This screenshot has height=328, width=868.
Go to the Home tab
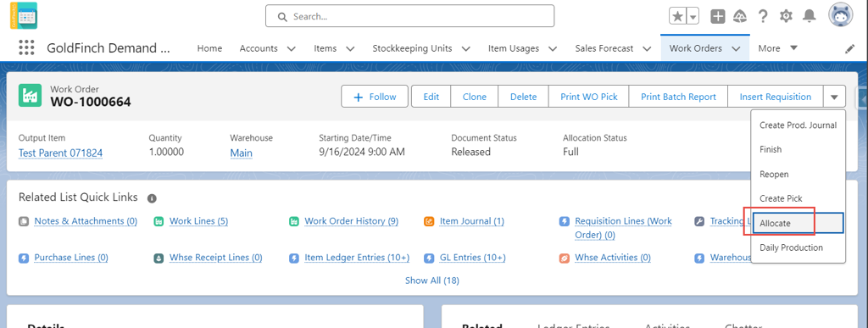click(x=210, y=48)
